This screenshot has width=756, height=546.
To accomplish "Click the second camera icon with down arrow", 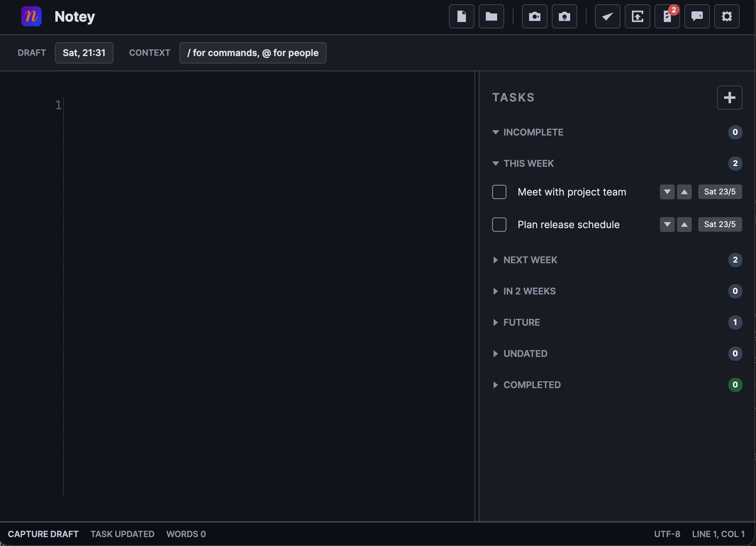I will point(564,16).
